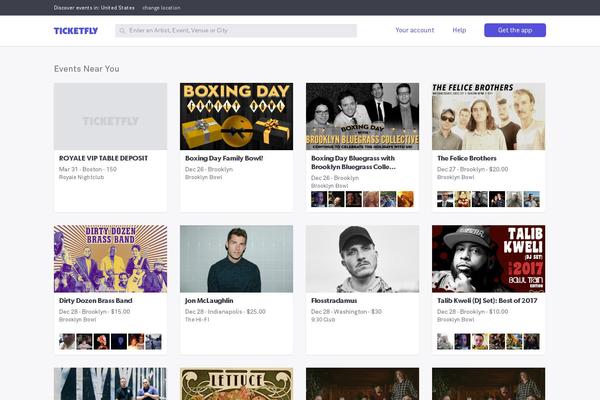This screenshot has width=600, height=400.
Task: Click the Boxing Day Bluegrass with Brooklyn title
Action: pyautogui.click(x=353, y=162)
